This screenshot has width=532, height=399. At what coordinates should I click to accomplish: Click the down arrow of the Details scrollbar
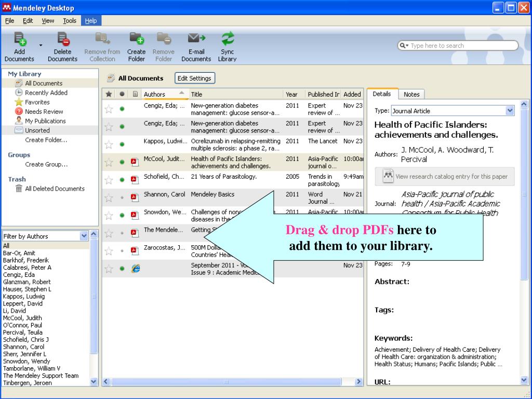(524, 381)
